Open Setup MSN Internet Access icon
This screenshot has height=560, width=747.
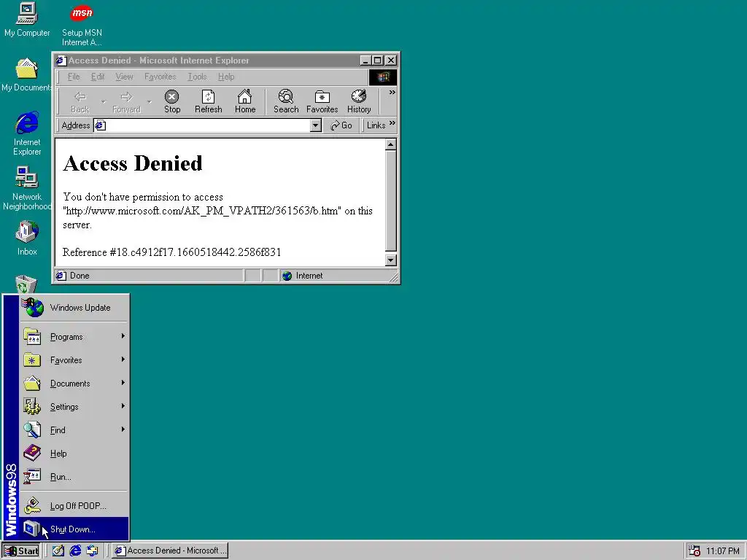click(82, 25)
